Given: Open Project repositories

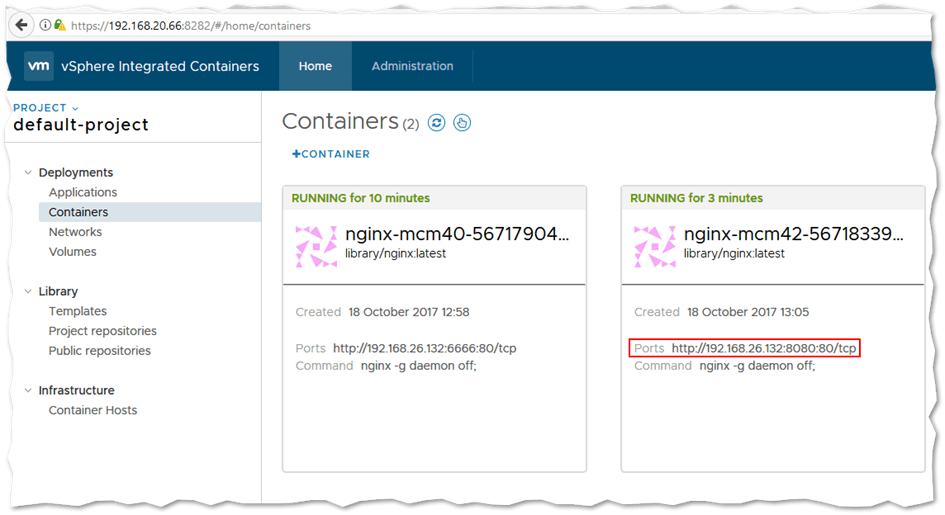Looking at the screenshot, I should [102, 331].
